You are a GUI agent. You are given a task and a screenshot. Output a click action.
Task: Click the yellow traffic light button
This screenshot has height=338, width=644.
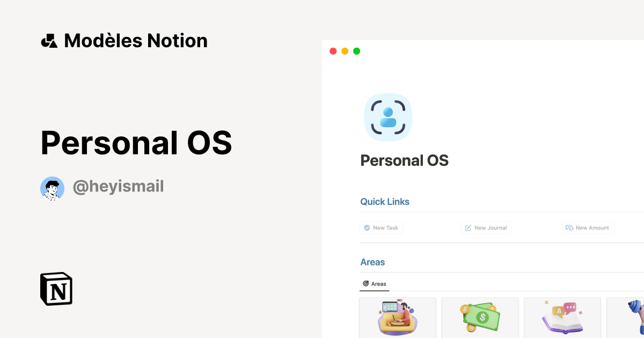[345, 50]
